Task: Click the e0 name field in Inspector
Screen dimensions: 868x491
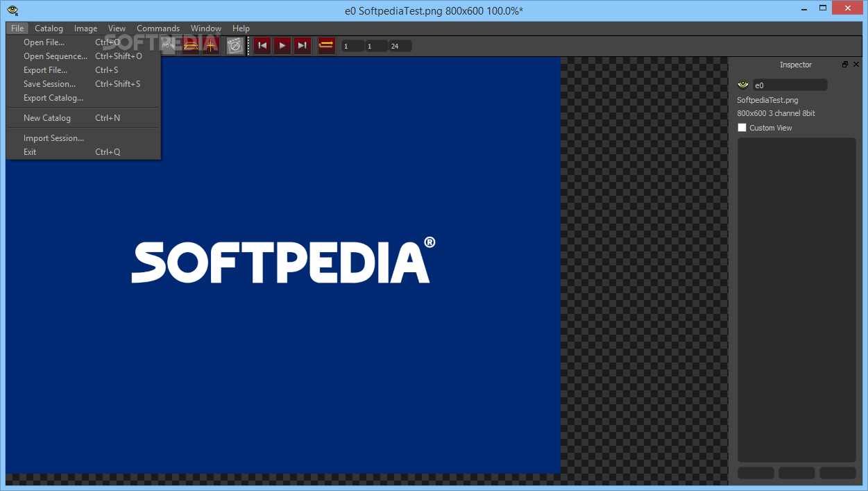Action: (x=790, y=85)
